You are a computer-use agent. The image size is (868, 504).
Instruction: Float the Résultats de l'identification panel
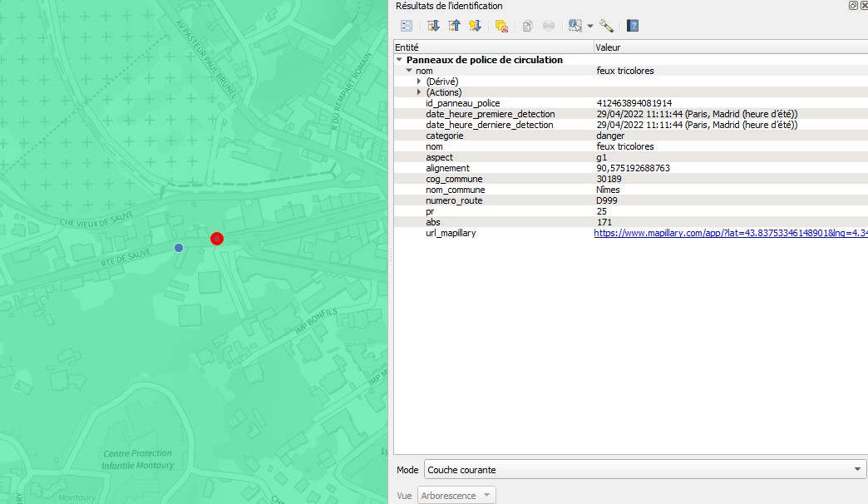click(x=853, y=6)
